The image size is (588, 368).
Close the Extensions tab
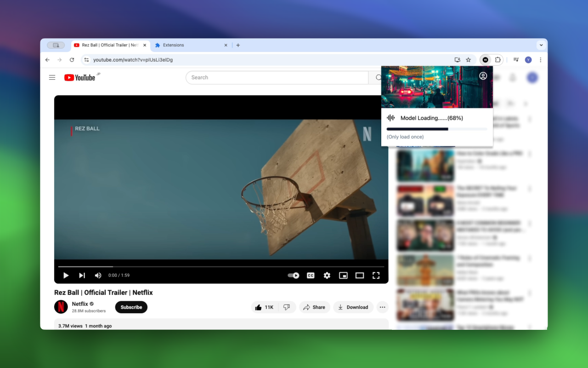[x=226, y=45]
